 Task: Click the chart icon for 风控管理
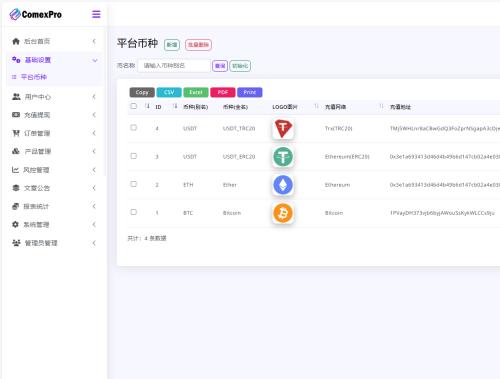(15, 170)
